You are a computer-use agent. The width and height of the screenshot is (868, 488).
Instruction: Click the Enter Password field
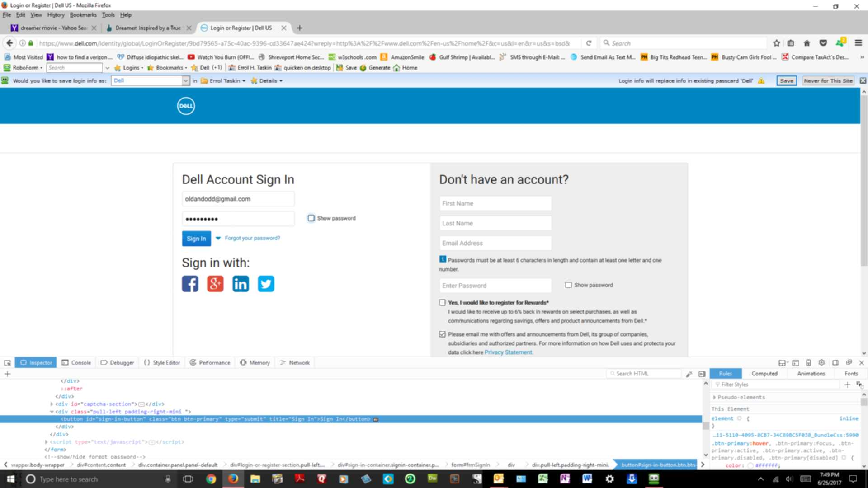495,286
